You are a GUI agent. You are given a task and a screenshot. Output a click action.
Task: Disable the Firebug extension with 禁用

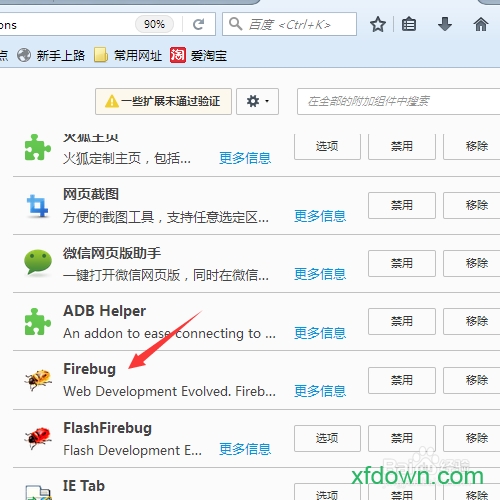(x=402, y=380)
